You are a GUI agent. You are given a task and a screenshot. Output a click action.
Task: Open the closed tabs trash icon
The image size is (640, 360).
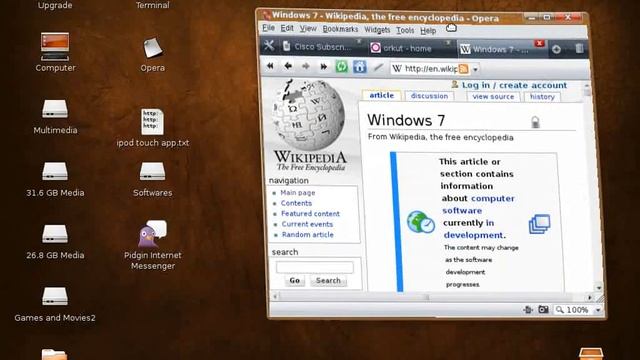(579, 49)
